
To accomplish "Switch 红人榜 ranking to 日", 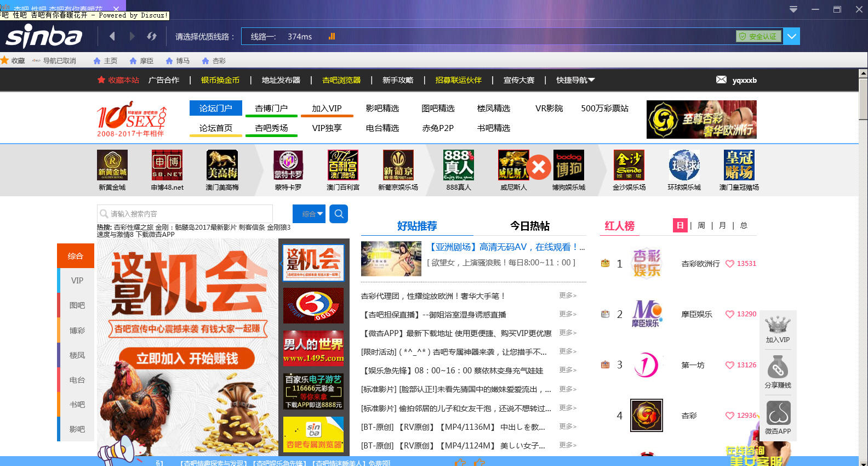I will pos(680,225).
